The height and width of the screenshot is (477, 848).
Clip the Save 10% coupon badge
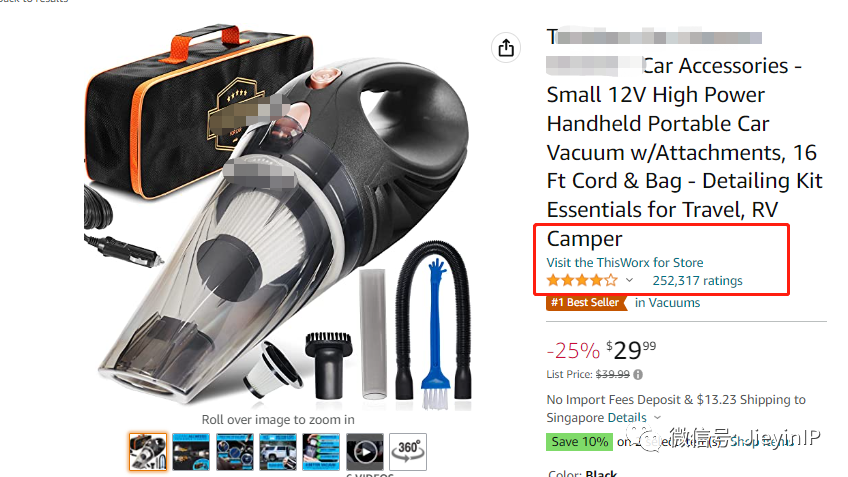pos(579,442)
